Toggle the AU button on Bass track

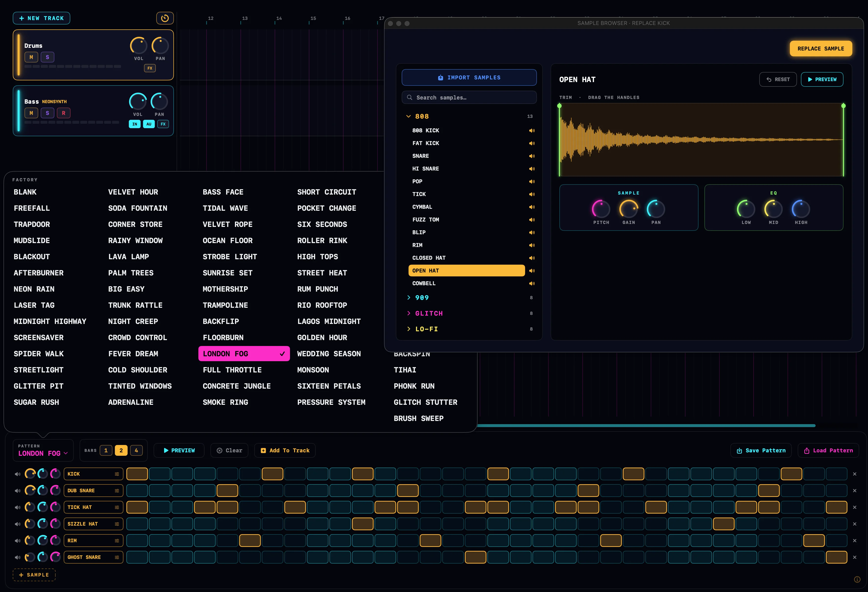pyautogui.click(x=149, y=124)
